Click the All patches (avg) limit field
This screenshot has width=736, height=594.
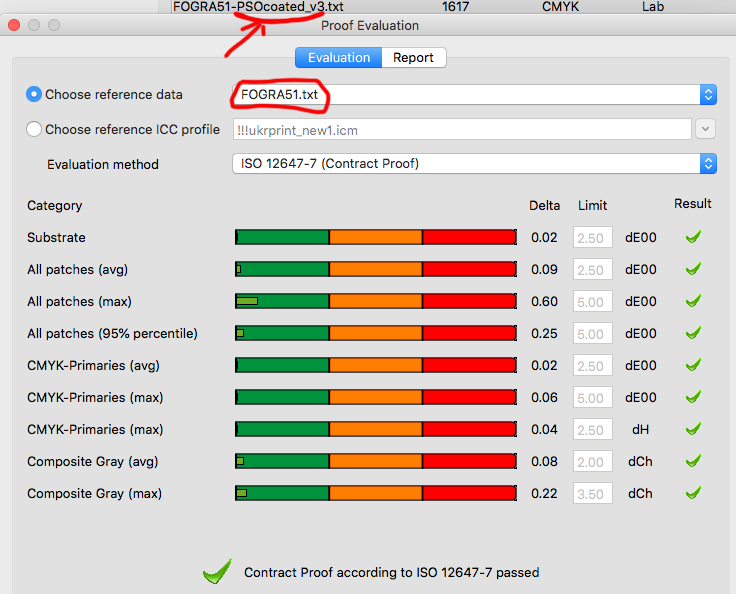coord(593,270)
